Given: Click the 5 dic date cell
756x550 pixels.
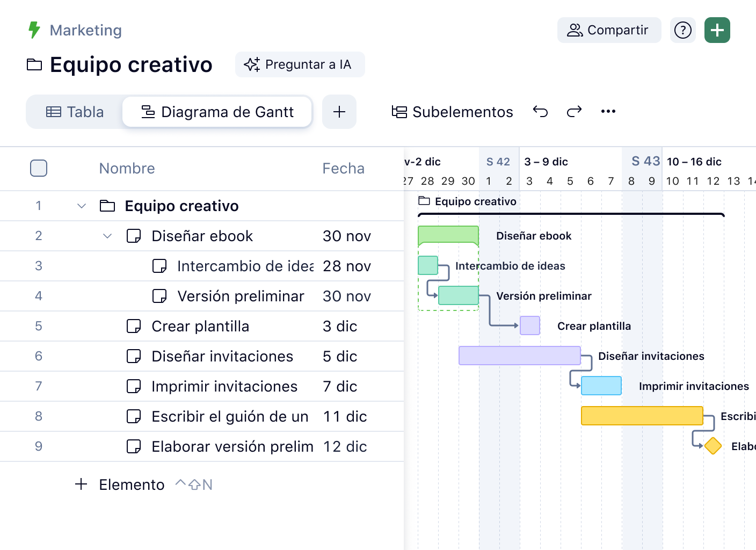Looking at the screenshot, I should pyautogui.click(x=340, y=356).
